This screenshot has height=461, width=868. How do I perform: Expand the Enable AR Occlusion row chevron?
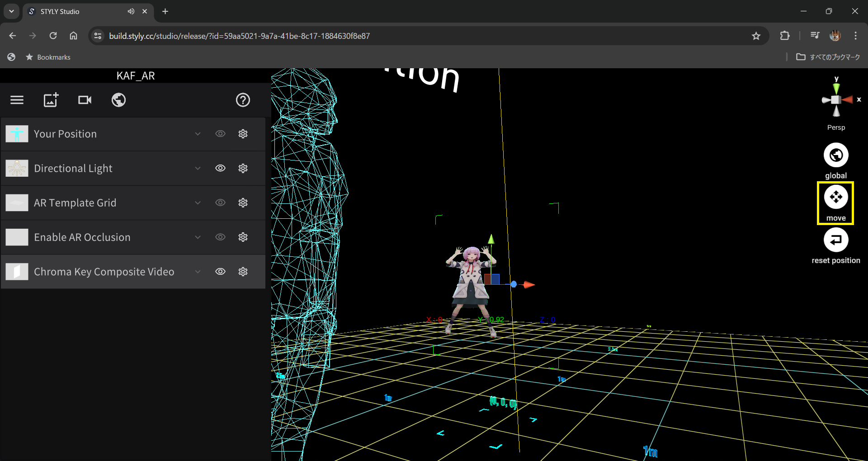point(198,237)
